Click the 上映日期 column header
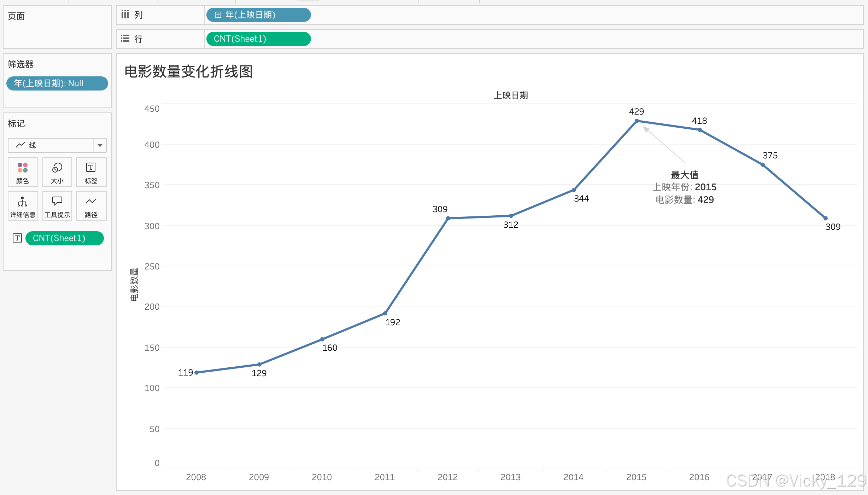 pyautogui.click(x=511, y=95)
